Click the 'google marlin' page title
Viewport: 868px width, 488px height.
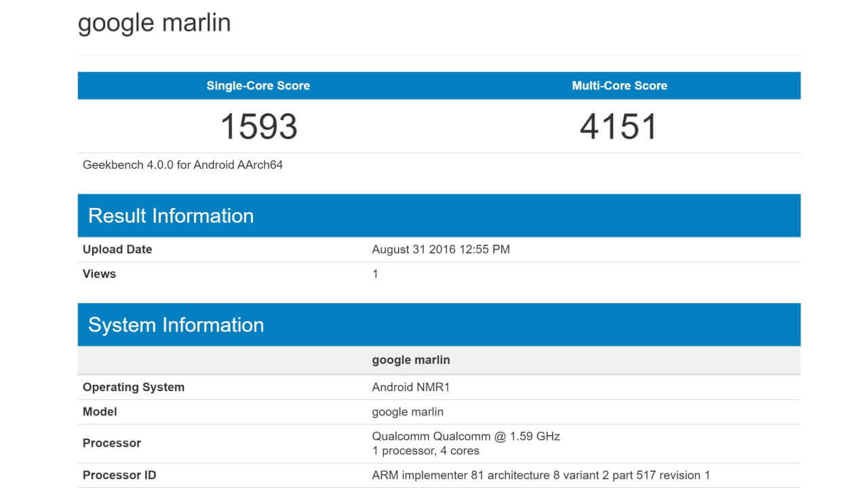154,23
